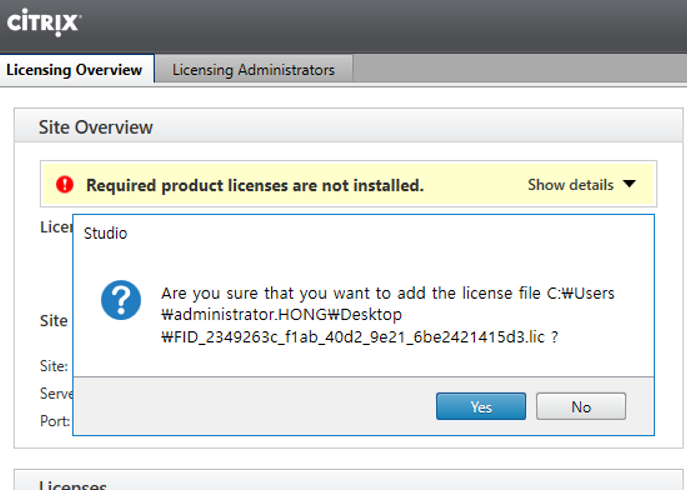The width and height of the screenshot is (687, 501).
Task: Confirm adding the license with Yes
Action: tap(481, 406)
